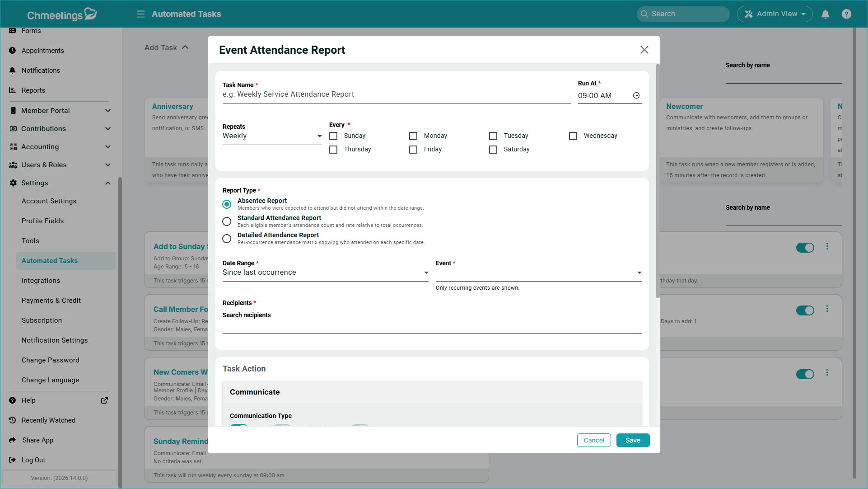Image resolution: width=868 pixels, height=489 pixels.
Task: Close the Event Attendance Report dialog
Action: (644, 50)
